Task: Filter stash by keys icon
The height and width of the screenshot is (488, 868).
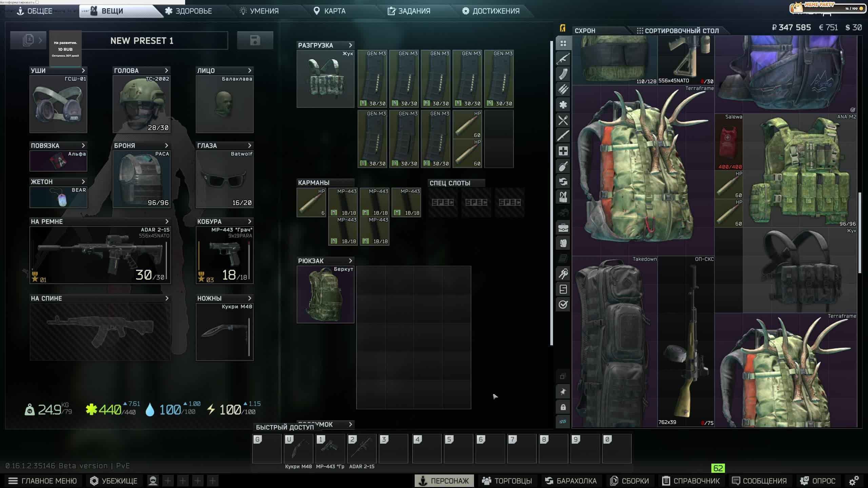Action: tap(563, 274)
